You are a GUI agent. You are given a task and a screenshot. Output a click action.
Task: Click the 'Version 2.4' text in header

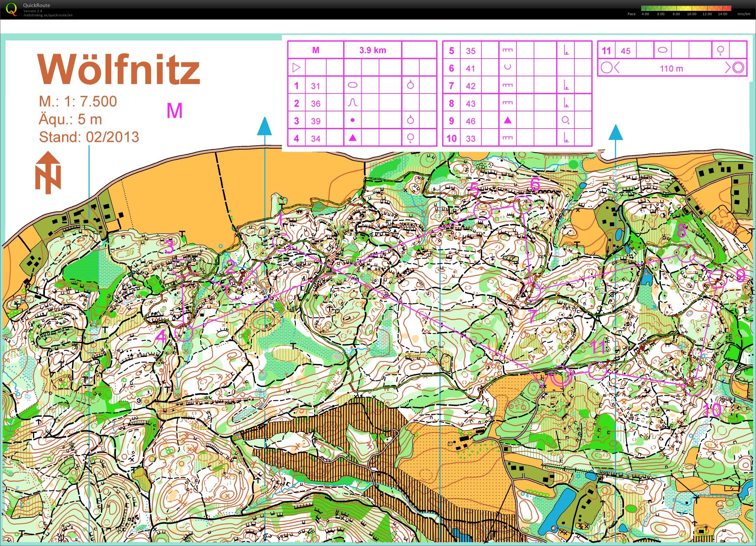(x=33, y=11)
